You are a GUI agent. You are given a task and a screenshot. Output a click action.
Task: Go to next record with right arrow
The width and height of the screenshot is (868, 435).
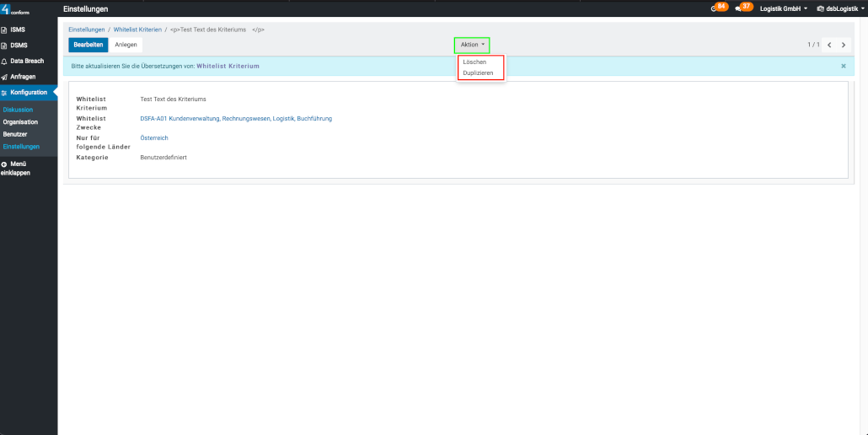pos(843,45)
